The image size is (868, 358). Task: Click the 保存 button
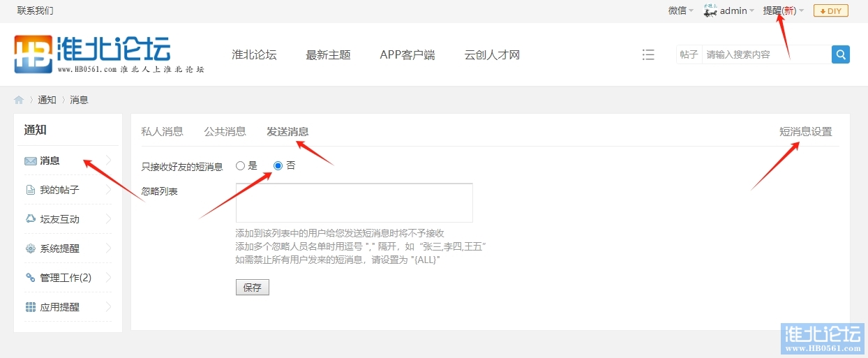click(x=252, y=288)
